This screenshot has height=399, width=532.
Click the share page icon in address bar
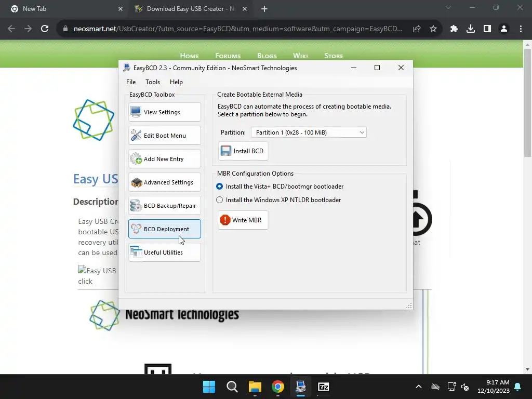[417, 29]
